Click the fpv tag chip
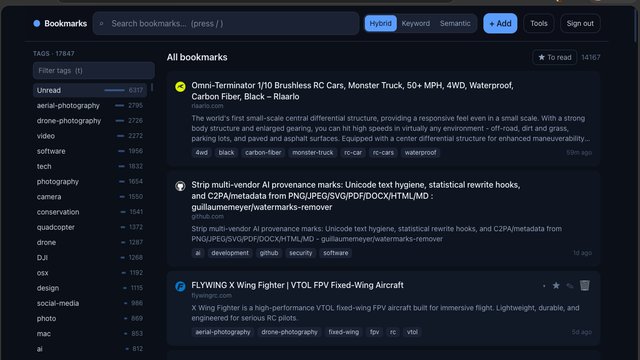 374,332
